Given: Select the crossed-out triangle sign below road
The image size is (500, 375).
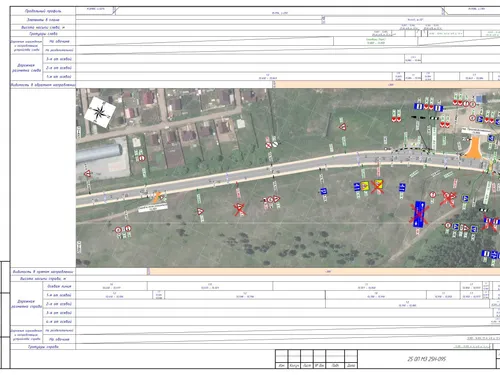Looking at the screenshot, I should (x=239, y=209).
